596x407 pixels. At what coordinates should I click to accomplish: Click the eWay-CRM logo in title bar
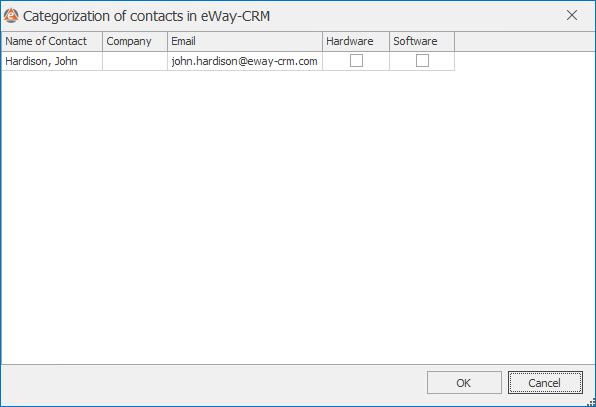[11, 16]
